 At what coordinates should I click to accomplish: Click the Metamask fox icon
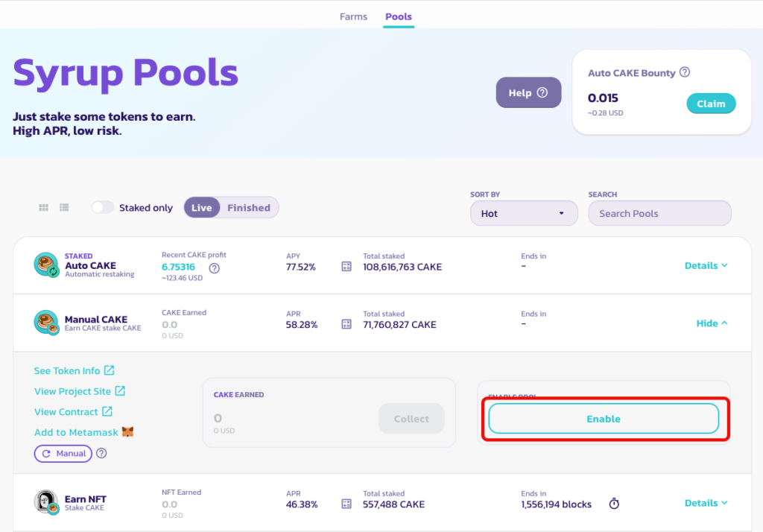pos(127,431)
